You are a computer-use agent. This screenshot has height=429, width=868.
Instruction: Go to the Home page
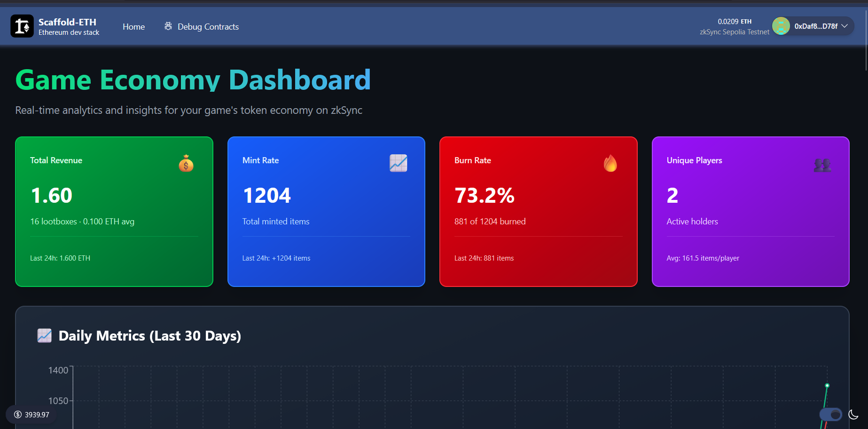coord(134,27)
